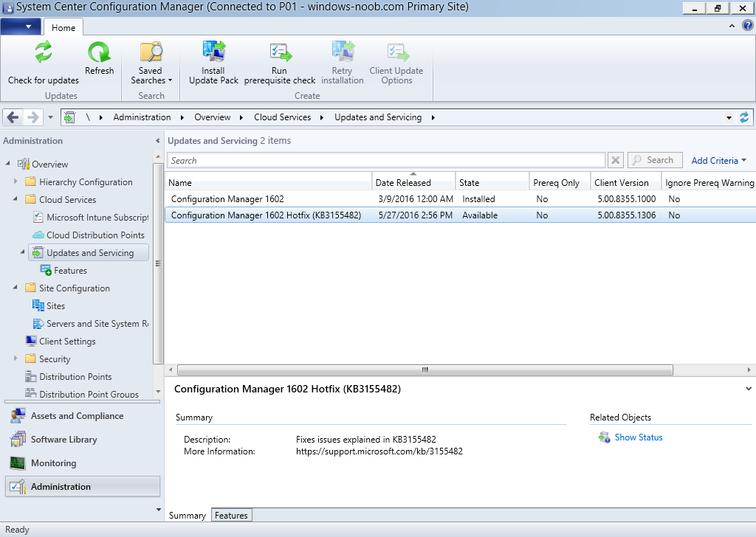Click the Check for updates icon
The image size is (756, 537).
click(x=44, y=52)
